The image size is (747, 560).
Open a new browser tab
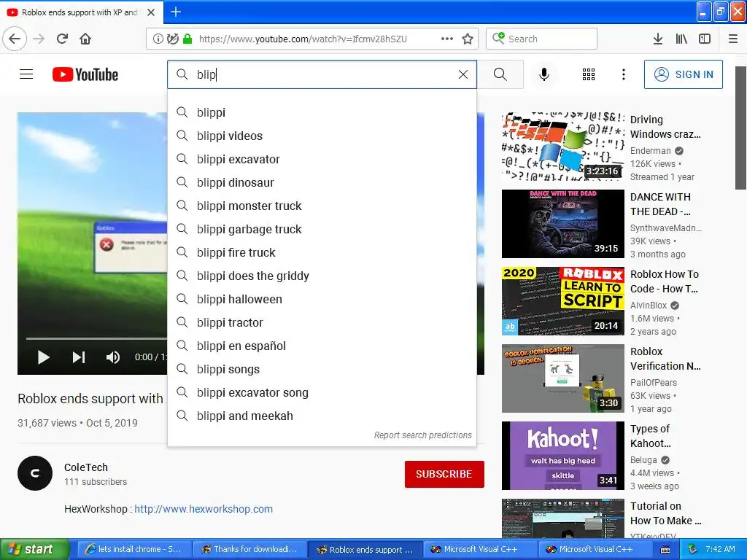[175, 12]
